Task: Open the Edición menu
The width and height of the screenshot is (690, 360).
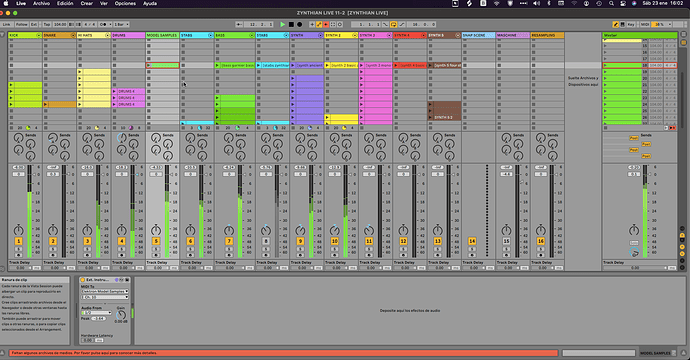Action: (65, 4)
